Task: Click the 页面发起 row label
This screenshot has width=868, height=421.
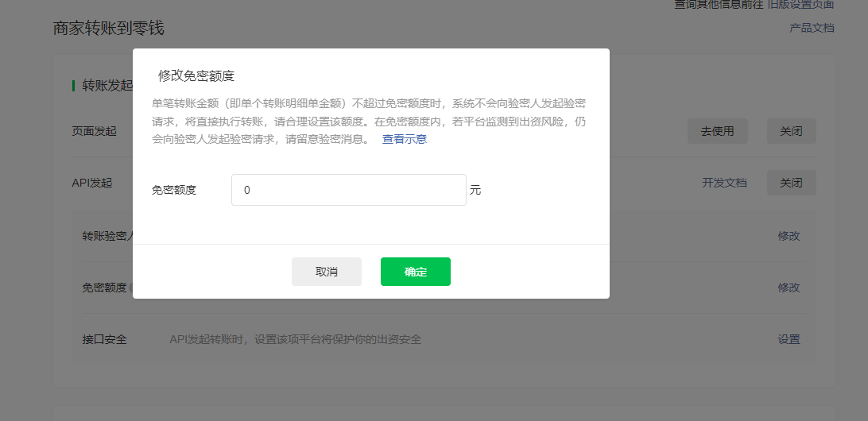Action: [x=94, y=131]
